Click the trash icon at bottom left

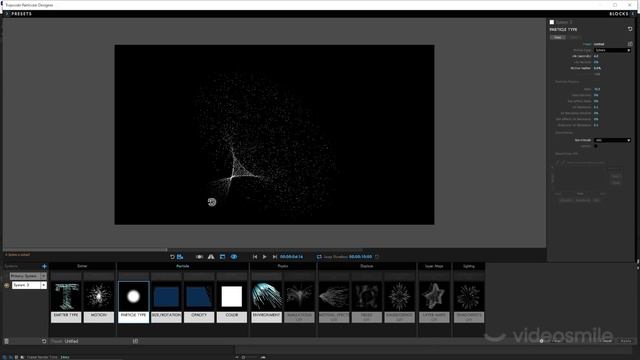click(7, 341)
